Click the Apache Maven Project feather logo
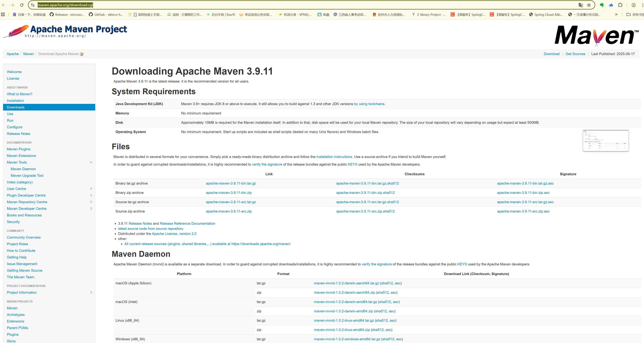 [x=65, y=32]
